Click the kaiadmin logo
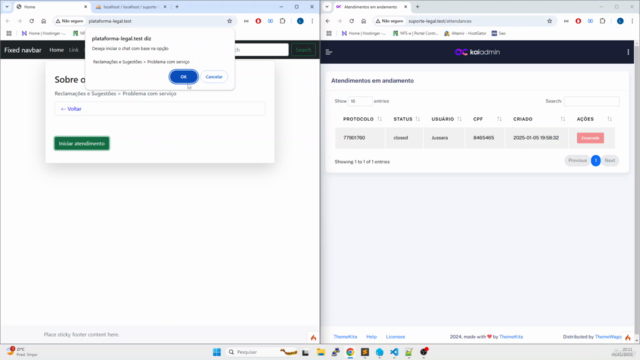640x360 pixels. (477, 52)
